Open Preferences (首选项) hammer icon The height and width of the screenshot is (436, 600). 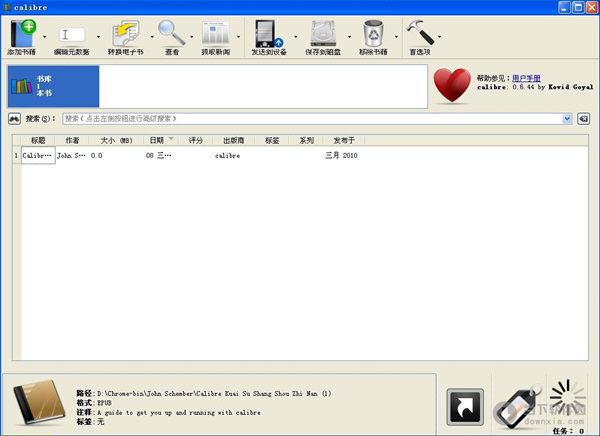tap(420, 33)
